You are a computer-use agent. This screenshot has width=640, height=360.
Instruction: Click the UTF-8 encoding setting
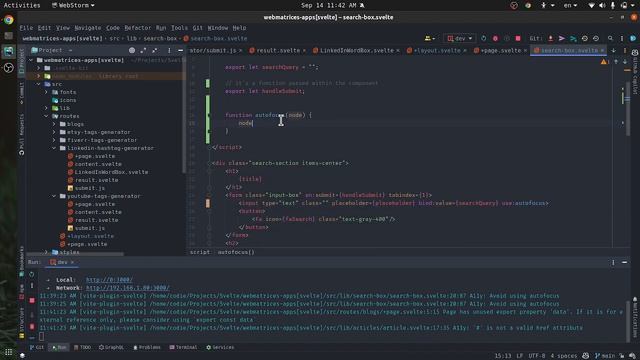click(x=536, y=356)
